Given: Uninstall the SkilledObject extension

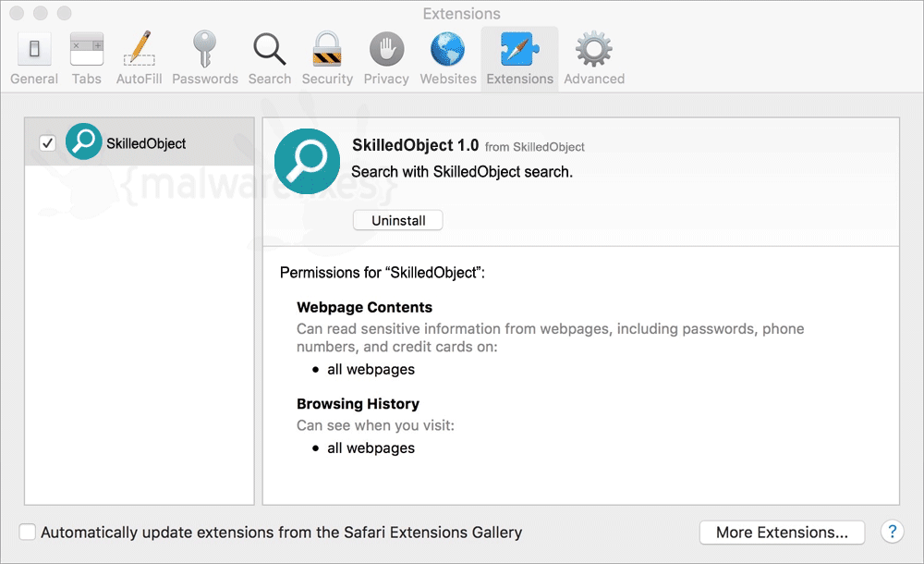Looking at the screenshot, I should click(x=397, y=220).
